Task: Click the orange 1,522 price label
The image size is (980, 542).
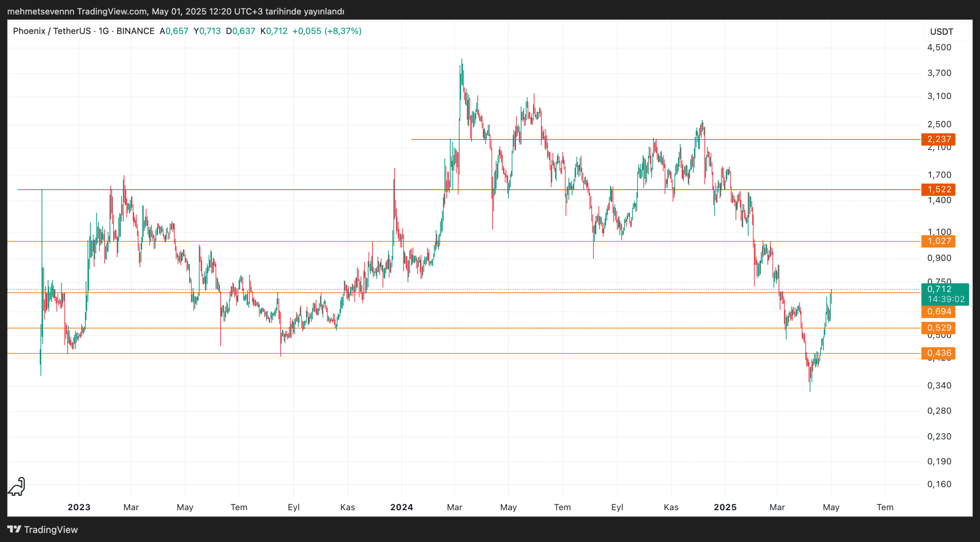Action: [x=938, y=189]
